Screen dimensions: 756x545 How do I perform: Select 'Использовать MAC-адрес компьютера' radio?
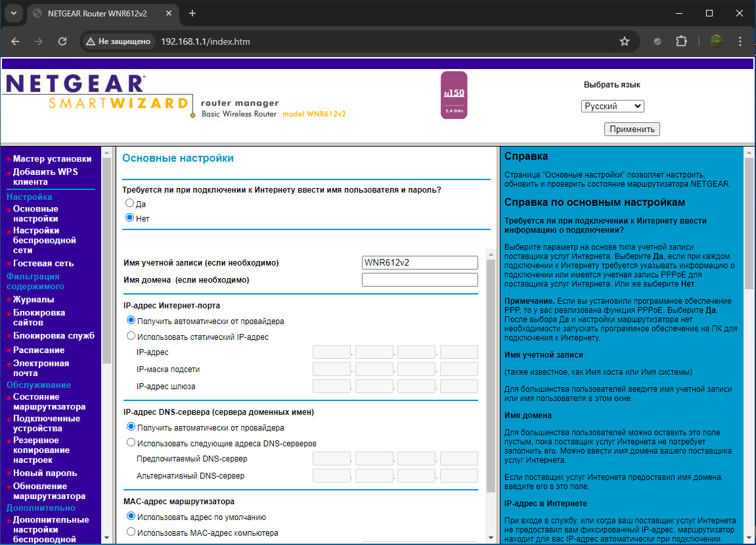pyautogui.click(x=131, y=532)
